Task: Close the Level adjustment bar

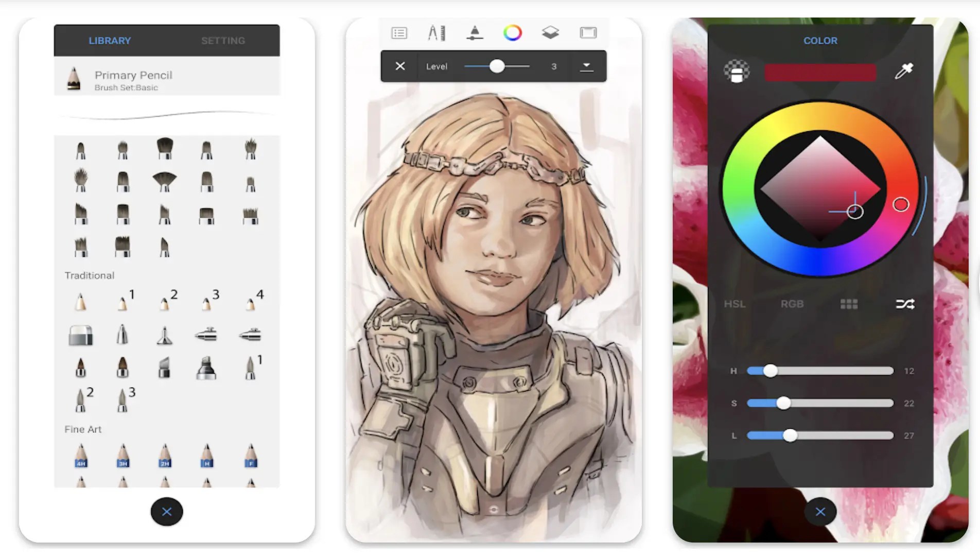Action: [x=400, y=66]
